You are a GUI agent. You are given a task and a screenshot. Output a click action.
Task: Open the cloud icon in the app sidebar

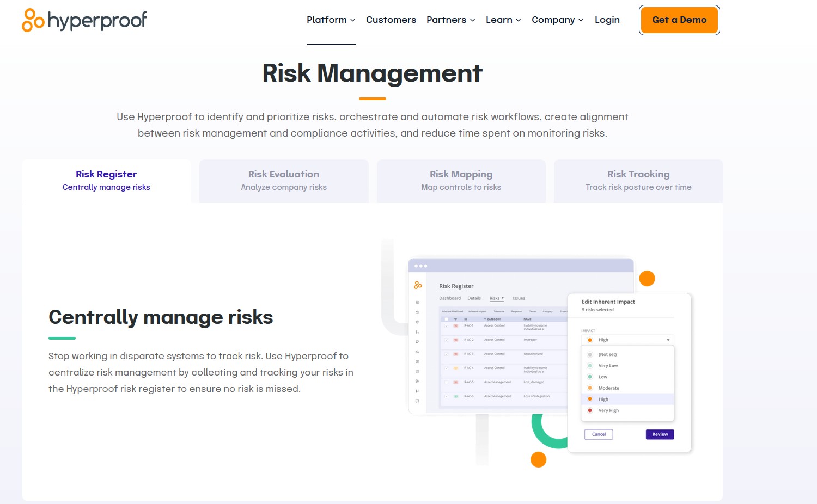click(x=417, y=352)
